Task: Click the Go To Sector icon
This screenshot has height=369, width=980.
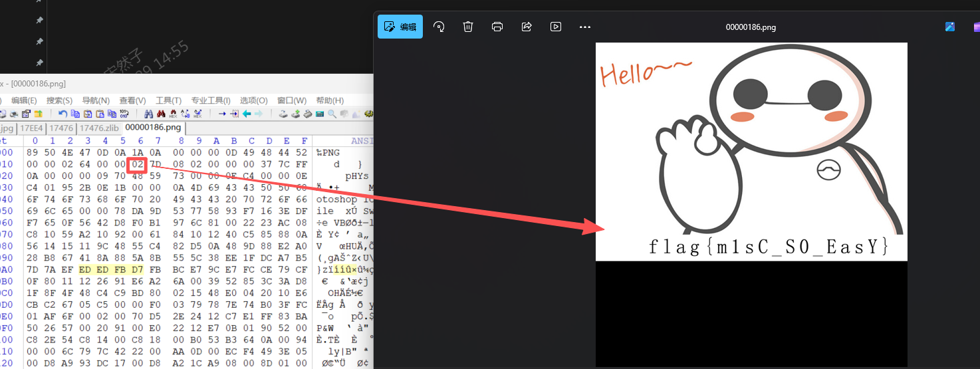Action: 235,114
